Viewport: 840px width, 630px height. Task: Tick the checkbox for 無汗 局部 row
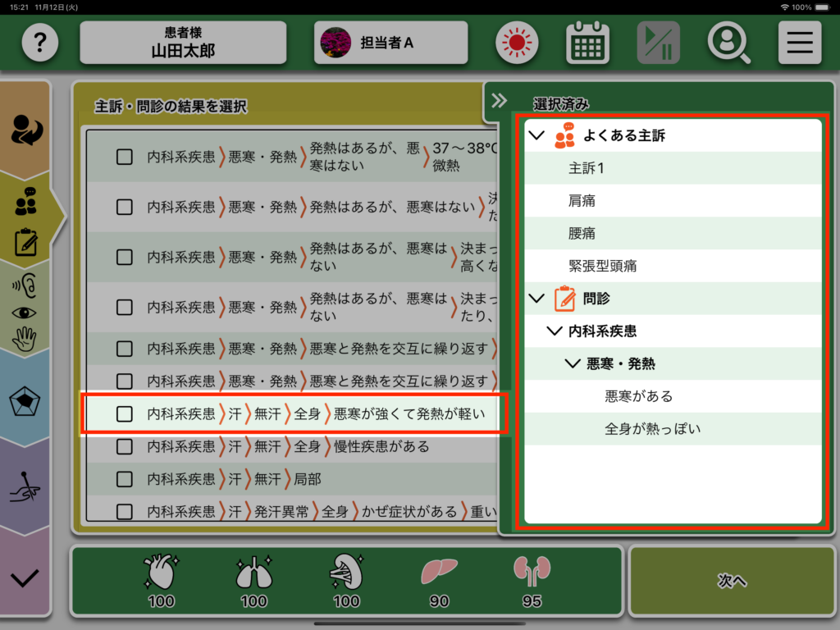tap(125, 479)
